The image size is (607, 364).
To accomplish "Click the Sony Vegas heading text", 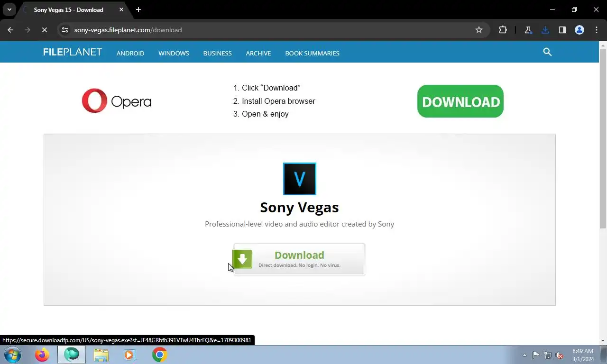I will pos(299,207).
